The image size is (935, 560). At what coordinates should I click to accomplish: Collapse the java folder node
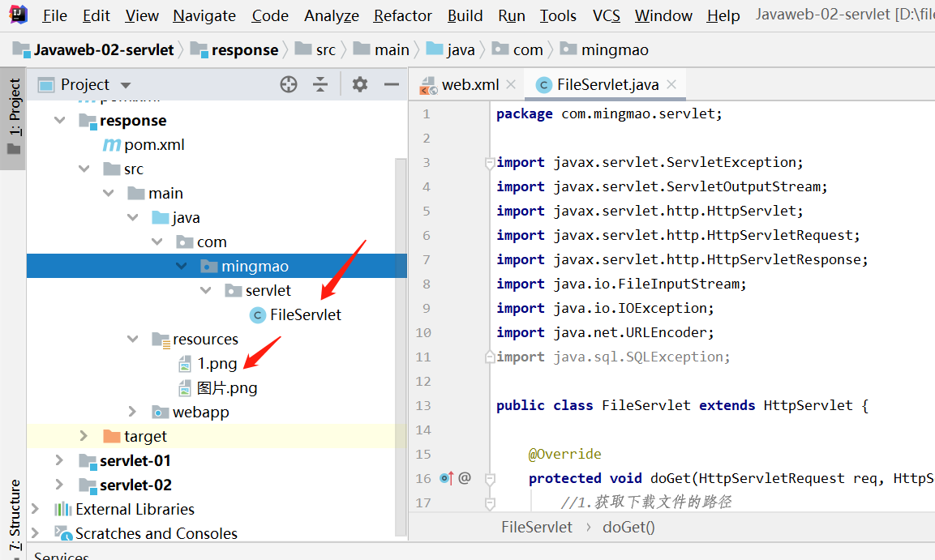[132, 217]
